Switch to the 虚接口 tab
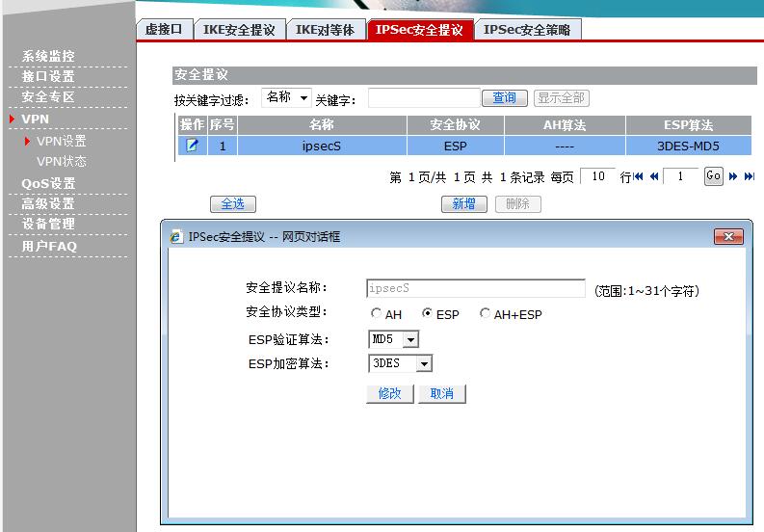764x532 pixels. [164, 29]
